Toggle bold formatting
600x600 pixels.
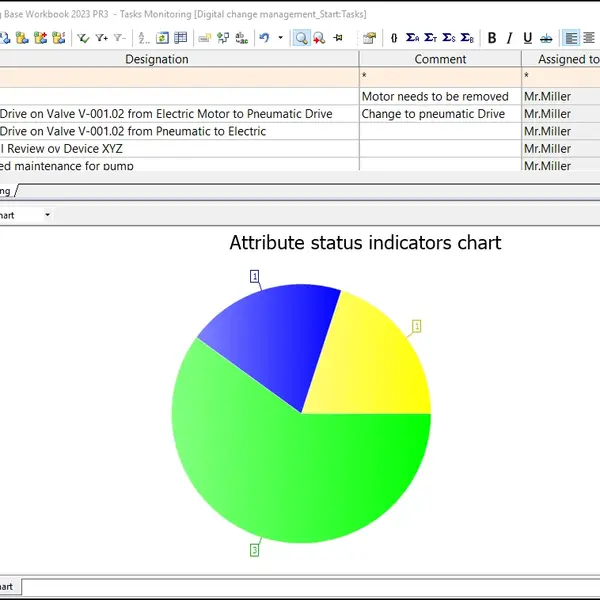(x=491, y=38)
